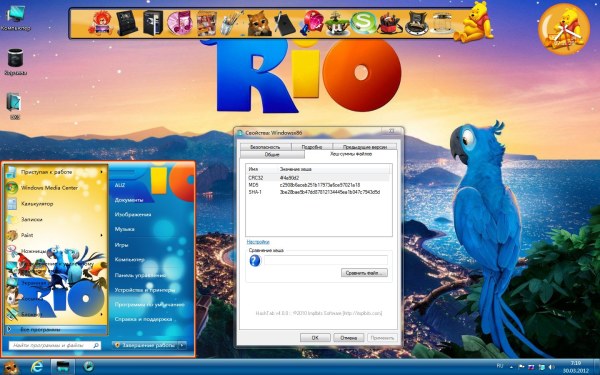The width and height of the screenshot is (600, 375).
Task: Click the Internet Explorer taskbar icon
Action: 37,367
